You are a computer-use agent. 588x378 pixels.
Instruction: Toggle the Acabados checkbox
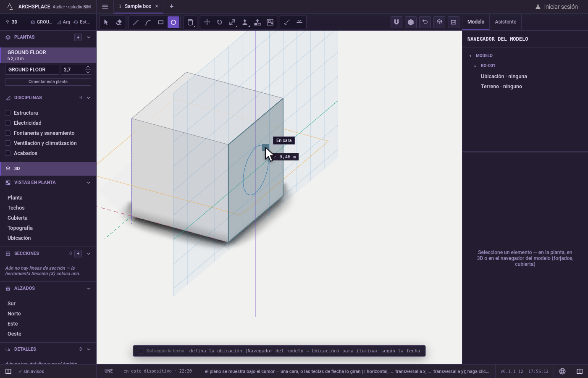pos(8,153)
